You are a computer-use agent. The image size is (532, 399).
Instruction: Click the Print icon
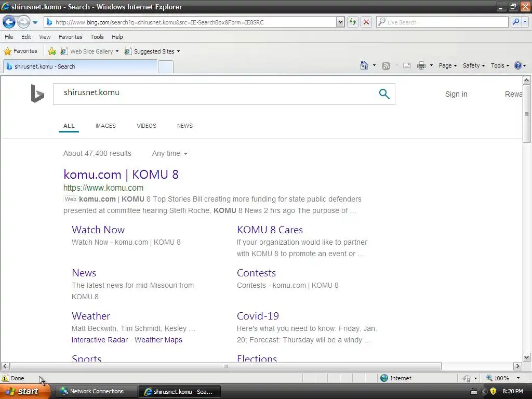(x=421, y=65)
